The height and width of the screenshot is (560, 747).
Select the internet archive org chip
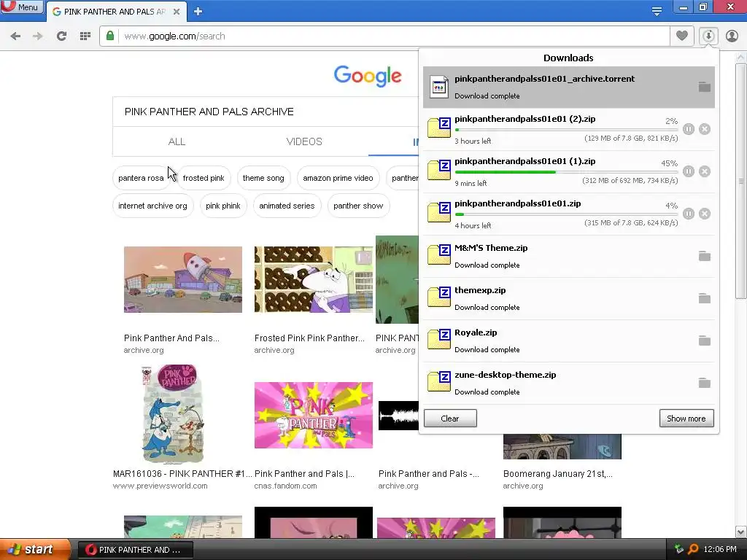tap(153, 206)
